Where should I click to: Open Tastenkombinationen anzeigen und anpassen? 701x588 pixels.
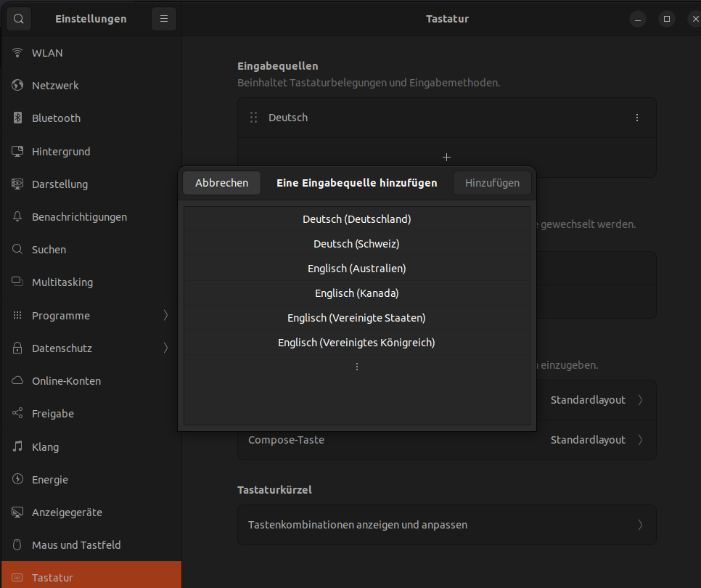click(x=446, y=525)
